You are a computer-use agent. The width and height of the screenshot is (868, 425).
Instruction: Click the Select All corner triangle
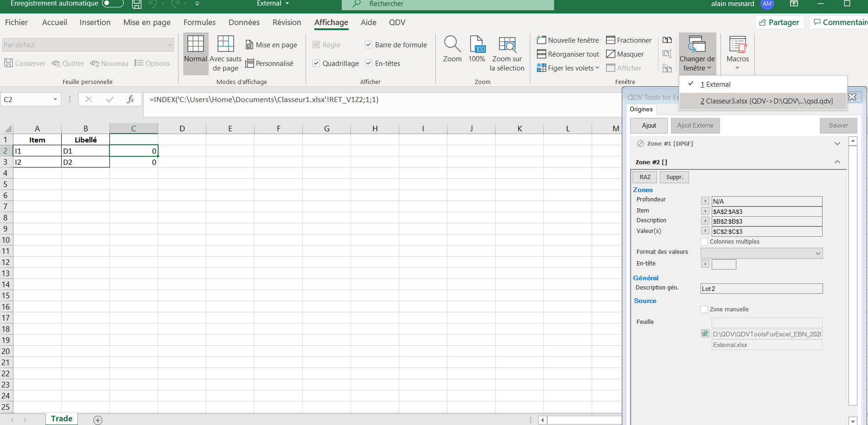click(x=7, y=129)
